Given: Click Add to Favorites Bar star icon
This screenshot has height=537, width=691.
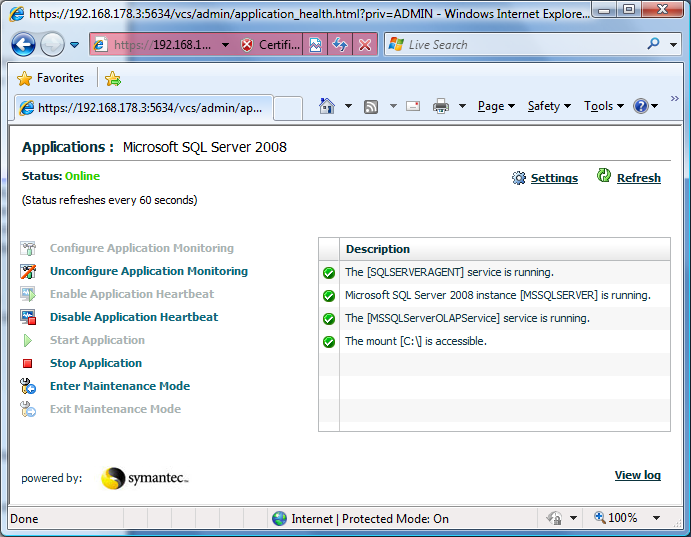Looking at the screenshot, I should (113, 78).
